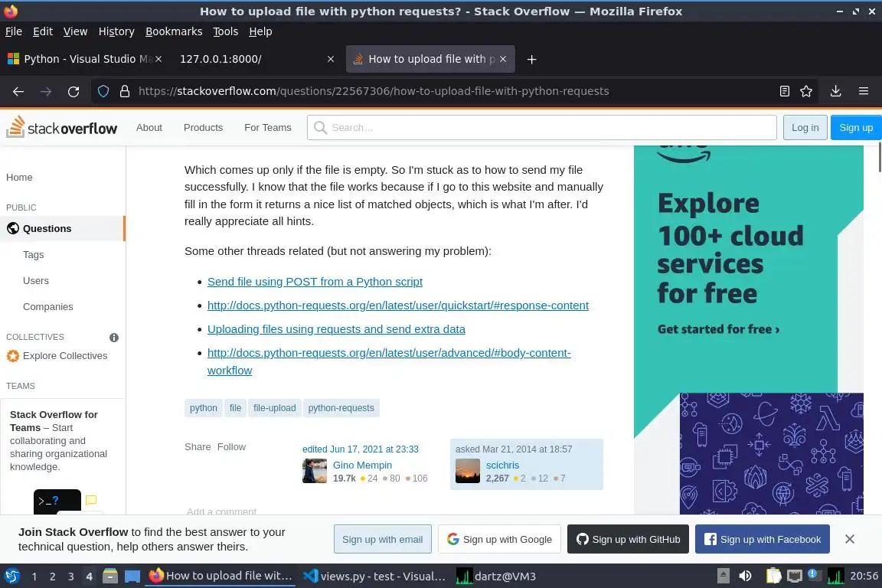Click the blue Sign up button

coord(856,128)
